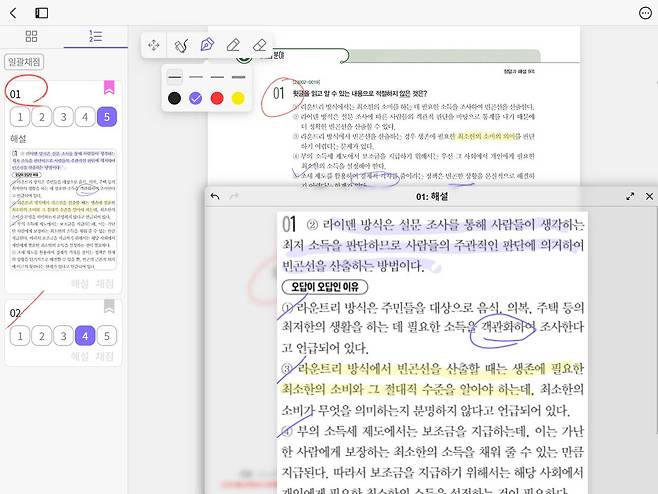This screenshot has width=658, height=494.
Task: Click the 일괄채점 button
Action: click(24, 62)
